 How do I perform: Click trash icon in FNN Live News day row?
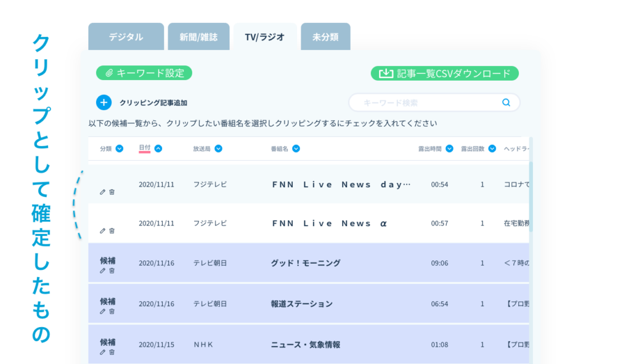[112, 192]
